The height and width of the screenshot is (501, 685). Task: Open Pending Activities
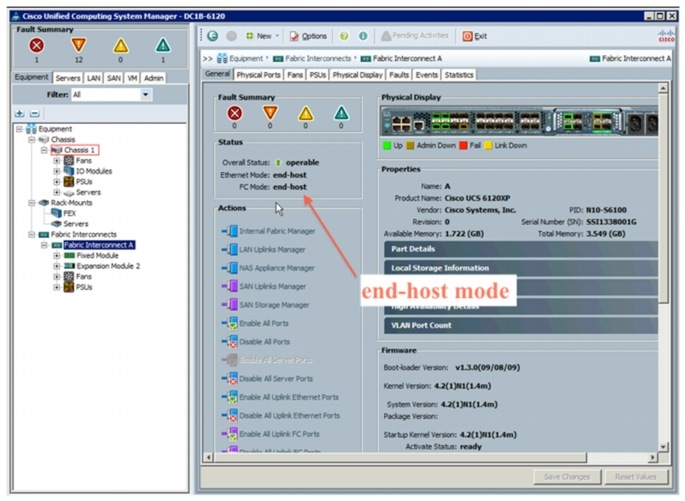[x=415, y=36]
